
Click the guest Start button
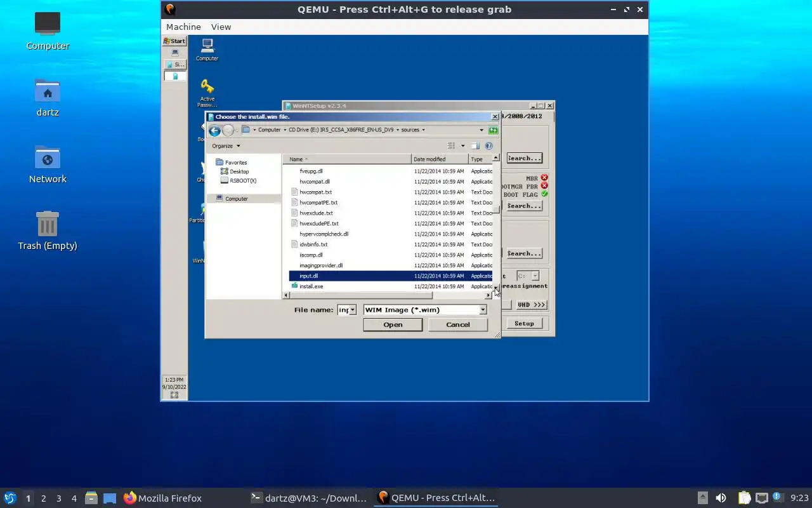click(x=174, y=41)
